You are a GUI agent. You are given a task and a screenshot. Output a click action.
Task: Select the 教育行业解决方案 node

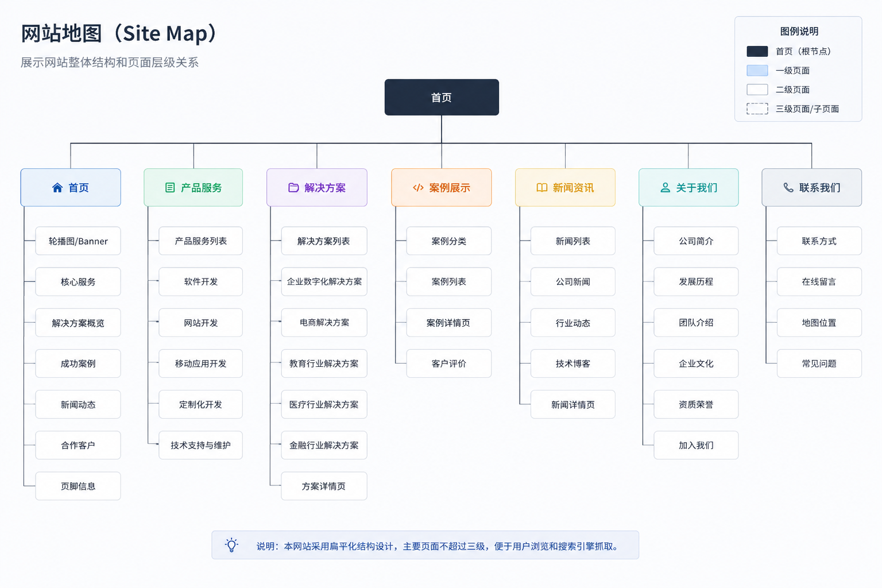coord(324,363)
